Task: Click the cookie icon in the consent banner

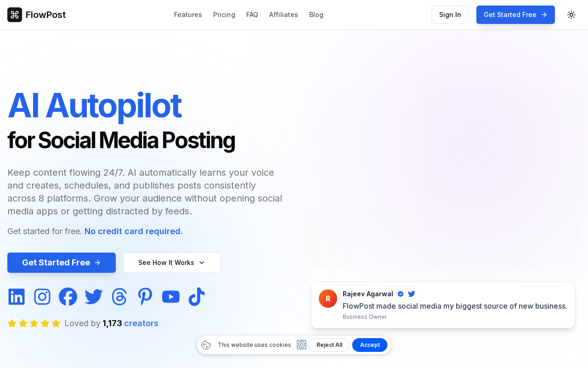Action: coord(206,345)
